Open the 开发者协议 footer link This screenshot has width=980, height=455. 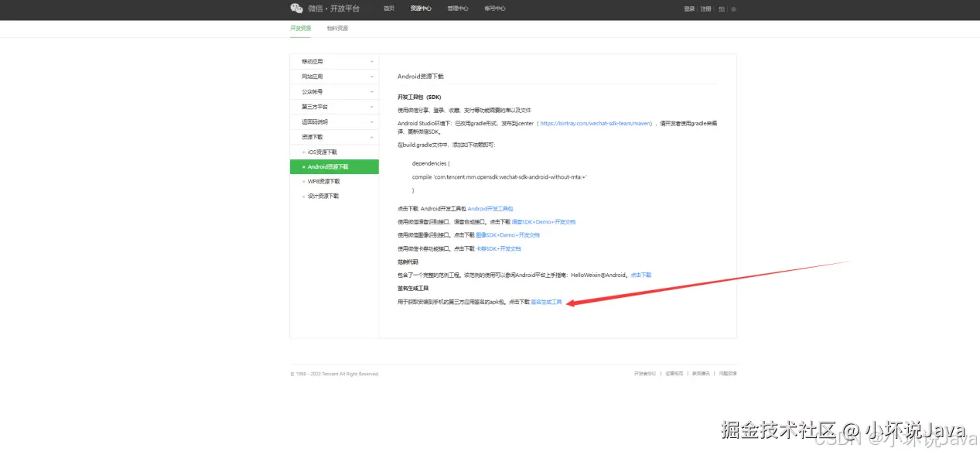(x=645, y=373)
